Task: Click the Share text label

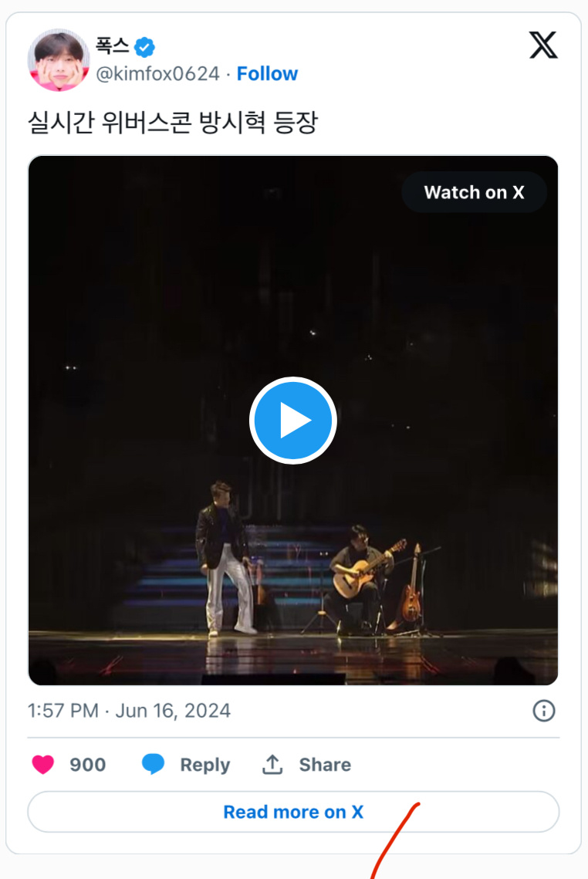Action: (x=325, y=765)
